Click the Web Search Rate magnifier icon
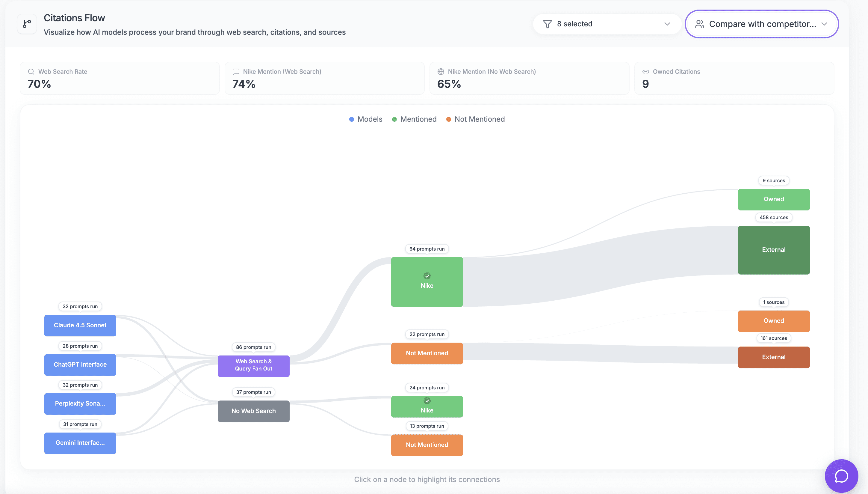The image size is (868, 494). pyautogui.click(x=31, y=72)
